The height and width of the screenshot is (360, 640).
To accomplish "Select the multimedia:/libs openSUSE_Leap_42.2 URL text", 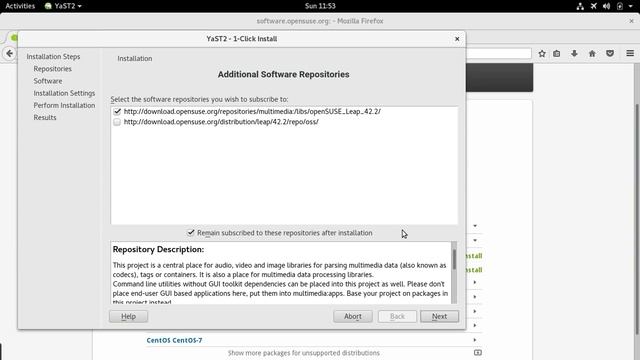I will coord(252,111).
